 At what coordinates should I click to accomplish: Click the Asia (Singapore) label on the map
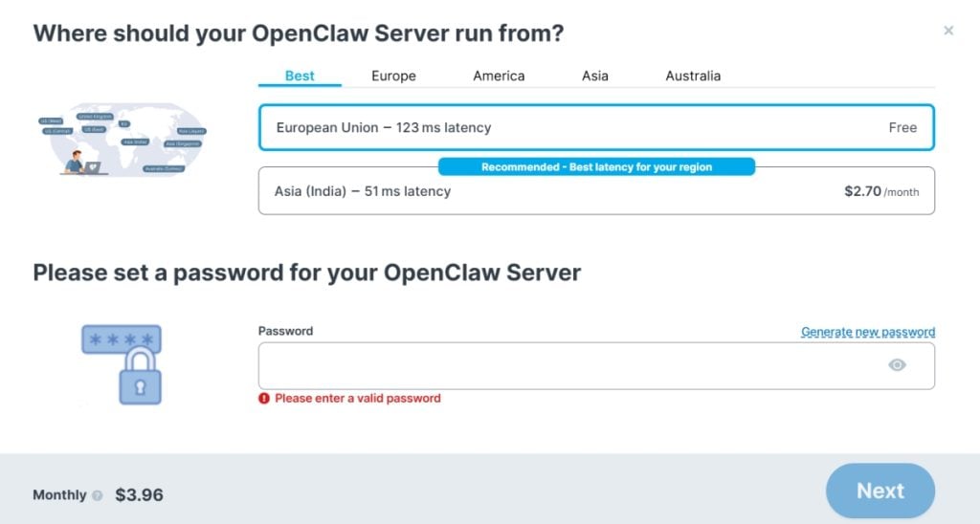tap(183, 143)
